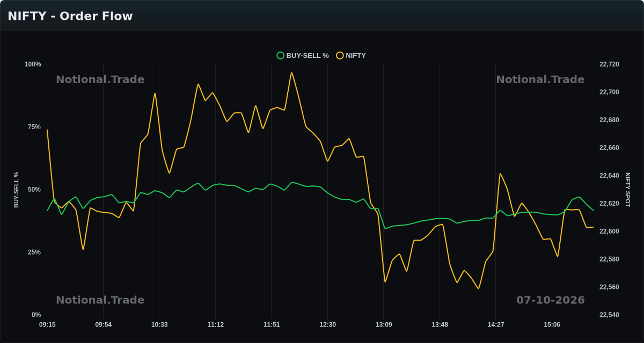Click the BUY-SELL % vertical axis title

click(x=16, y=190)
